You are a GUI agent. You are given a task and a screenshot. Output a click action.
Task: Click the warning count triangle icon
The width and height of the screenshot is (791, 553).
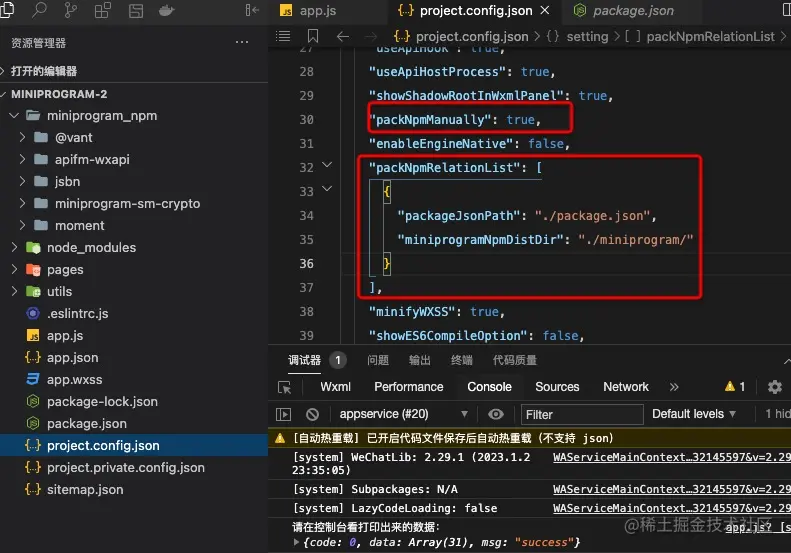click(x=729, y=386)
